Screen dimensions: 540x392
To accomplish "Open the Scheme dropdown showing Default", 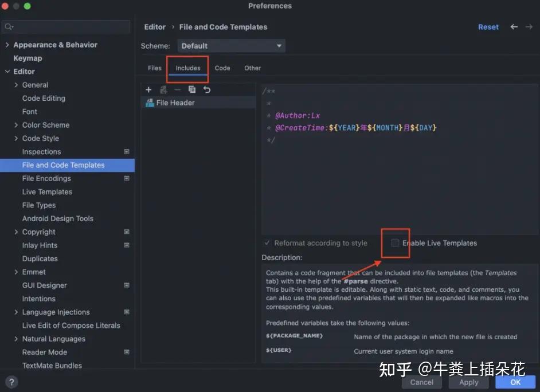I will [231, 45].
